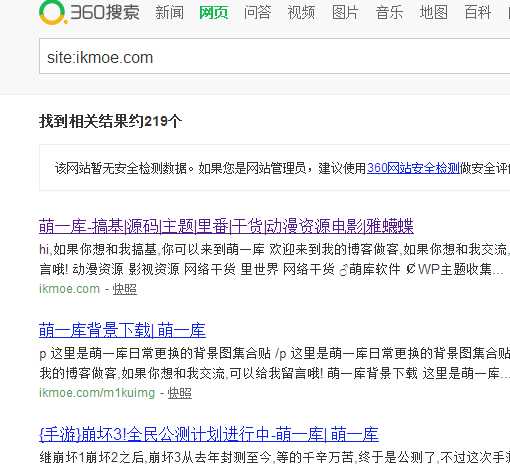The height and width of the screenshot is (465, 510).
Task: Click snippet starting hi,如果你想和我搞基
Action: pos(274,259)
